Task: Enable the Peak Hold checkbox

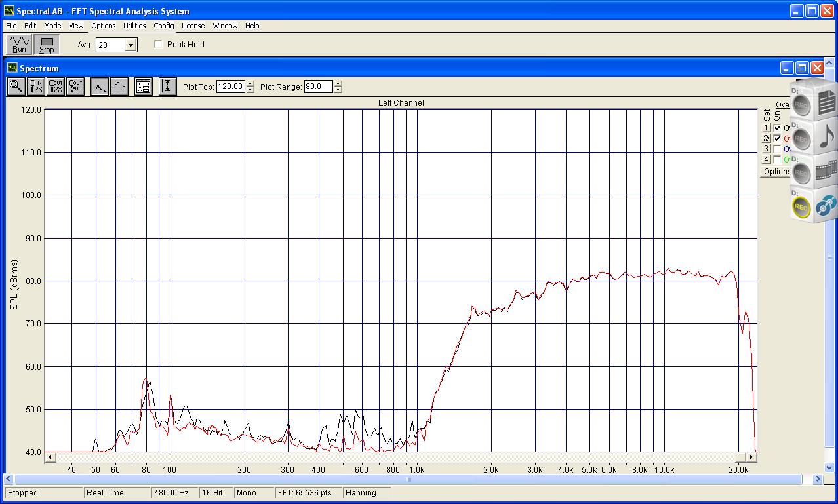Action: (x=159, y=45)
